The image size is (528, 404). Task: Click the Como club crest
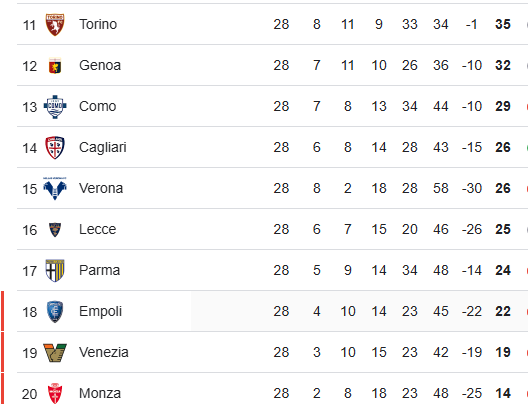(55, 107)
